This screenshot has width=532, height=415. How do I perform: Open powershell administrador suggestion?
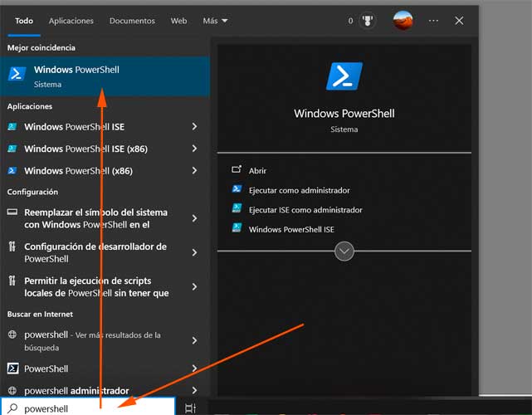click(105, 390)
